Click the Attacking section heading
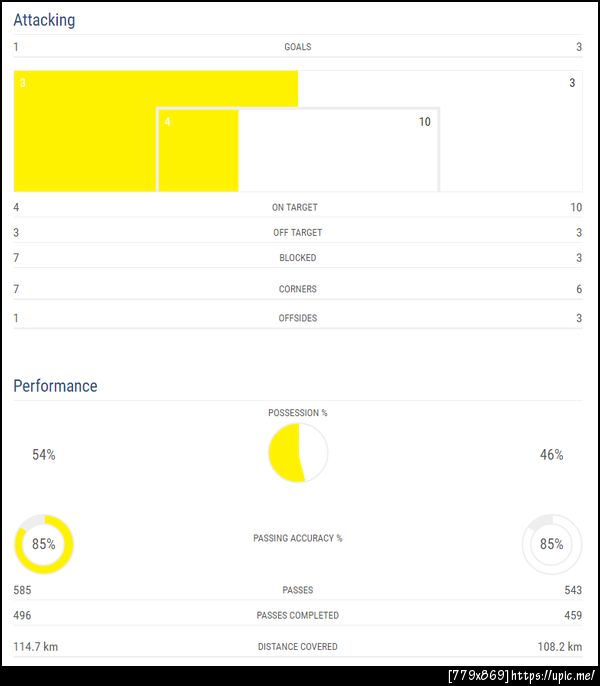 44,20
